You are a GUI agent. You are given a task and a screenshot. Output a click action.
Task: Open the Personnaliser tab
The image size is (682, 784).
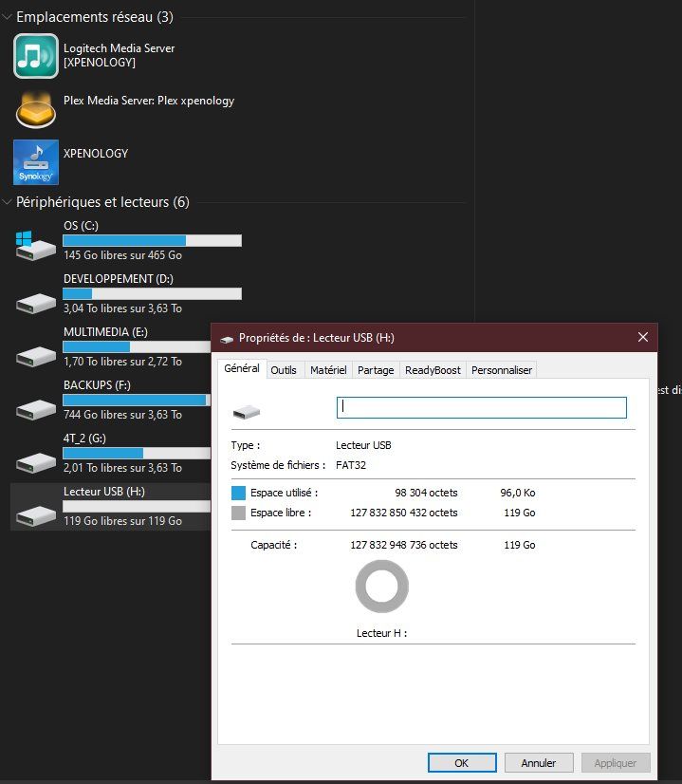pos(502,370)
